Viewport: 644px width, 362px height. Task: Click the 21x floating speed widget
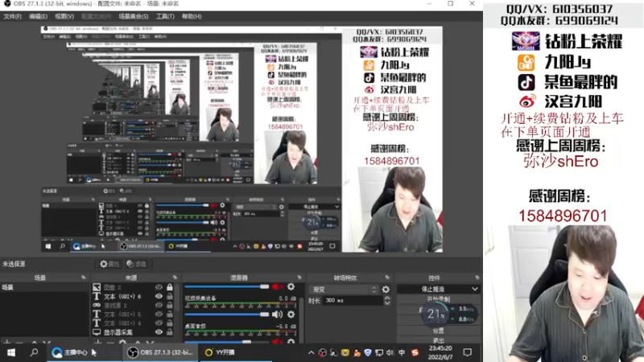click(436, 314)
